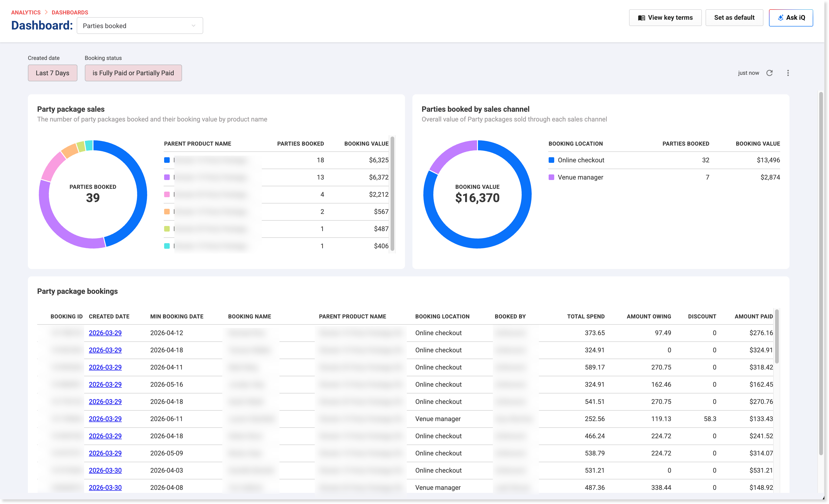Screen dimensions: 829x504
Task: Open the first 2026-03-30 created date link
Action: [105, 470]
